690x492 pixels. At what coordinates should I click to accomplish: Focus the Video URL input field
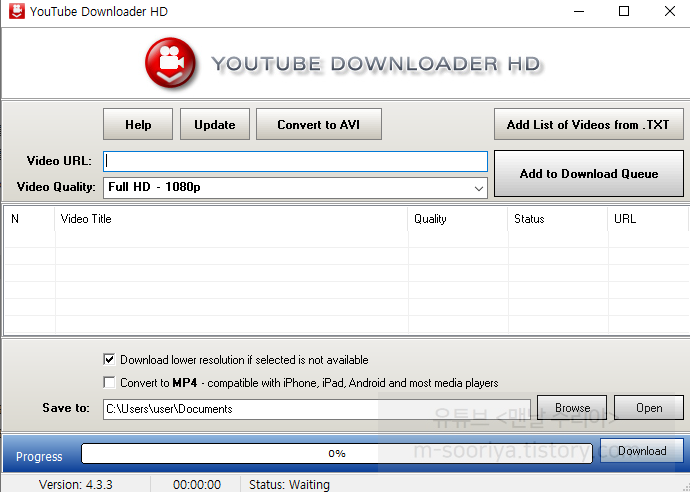pos(295,162)
